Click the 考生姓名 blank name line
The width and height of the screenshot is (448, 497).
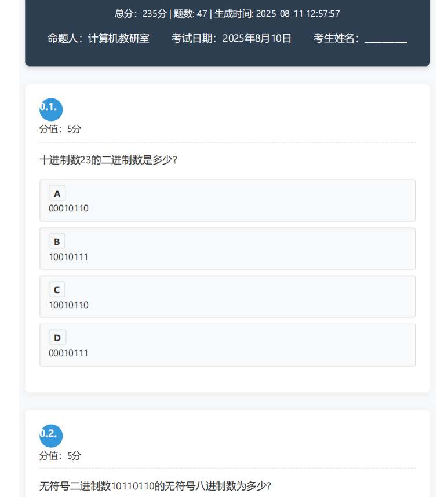coord(385,39)
